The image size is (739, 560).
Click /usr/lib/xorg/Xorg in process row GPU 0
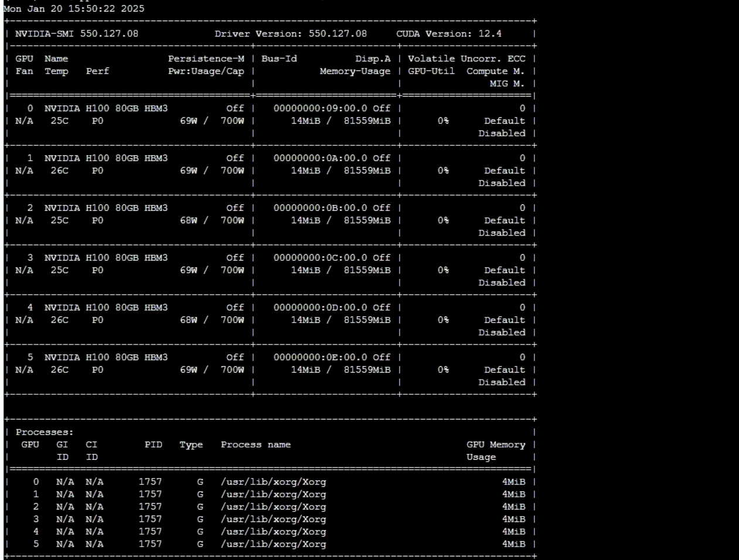point(273,482)
